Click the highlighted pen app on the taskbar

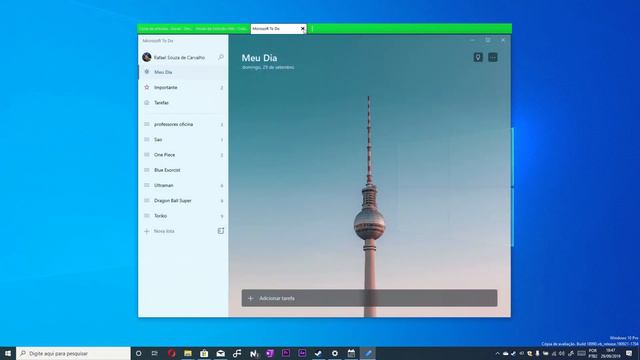[x=368, y=353]
